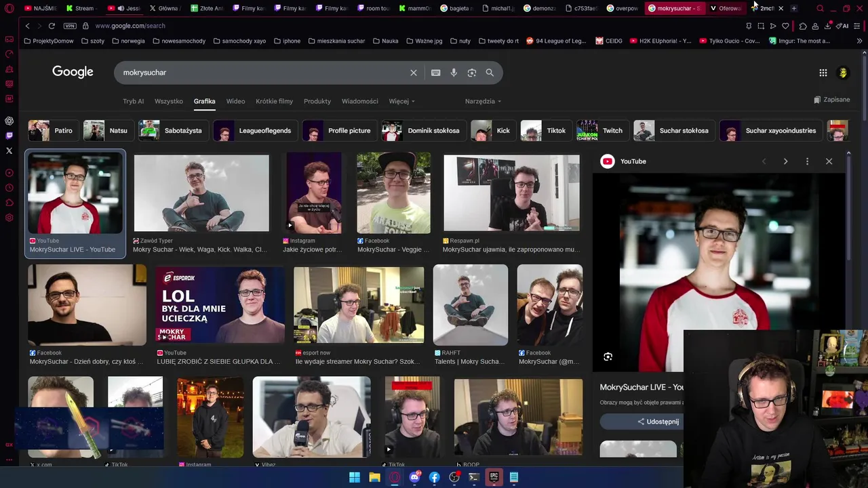868x488 pixels.
Task: Go to Google homepage via logo
Action: click(x=73, y=72)
